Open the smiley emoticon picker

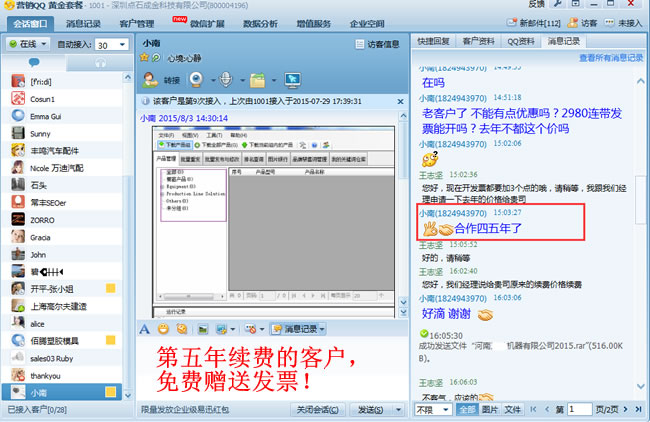(x=163, y=329)
